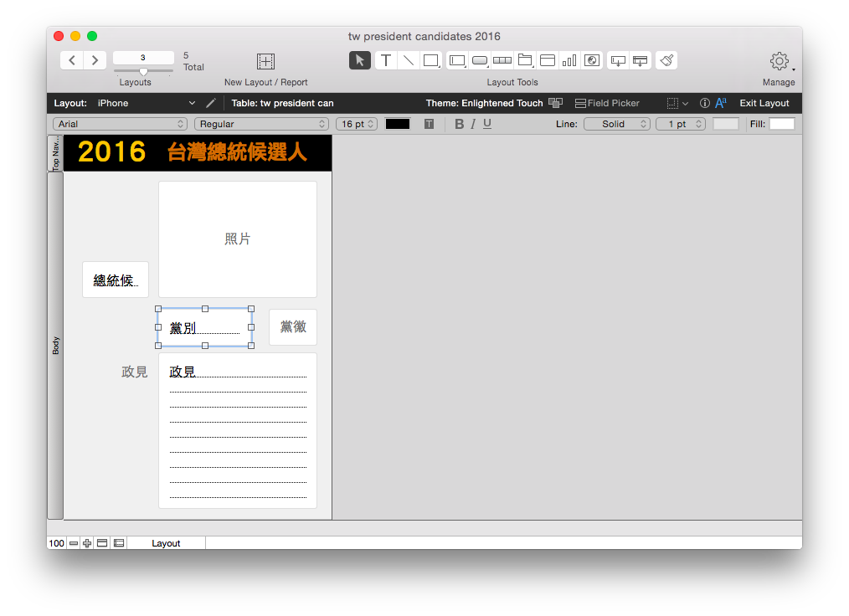
Task: Edit layout pencil icon
Action: tap(211, 103)
